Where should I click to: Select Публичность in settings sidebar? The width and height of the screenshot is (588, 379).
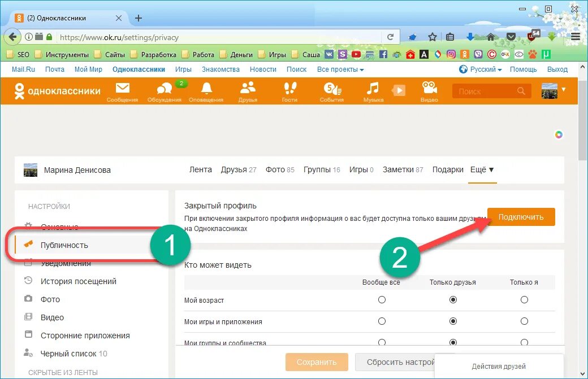tap(64, 245)
